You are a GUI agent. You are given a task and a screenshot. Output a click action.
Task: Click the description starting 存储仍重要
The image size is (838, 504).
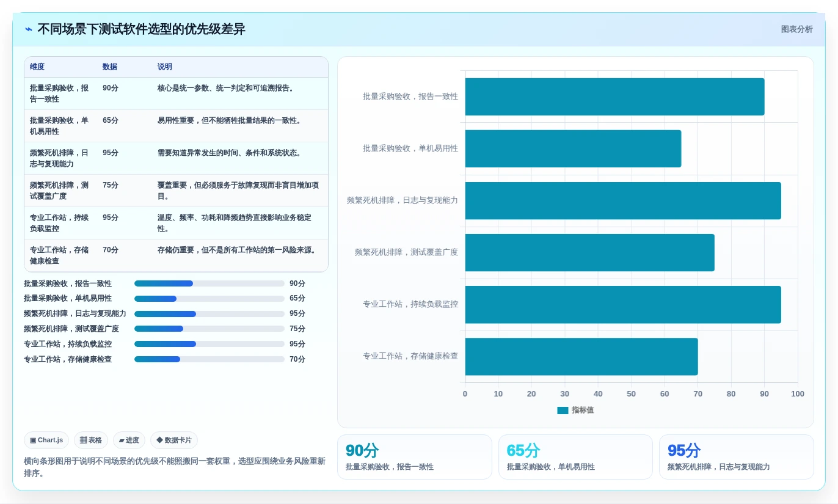238,250
